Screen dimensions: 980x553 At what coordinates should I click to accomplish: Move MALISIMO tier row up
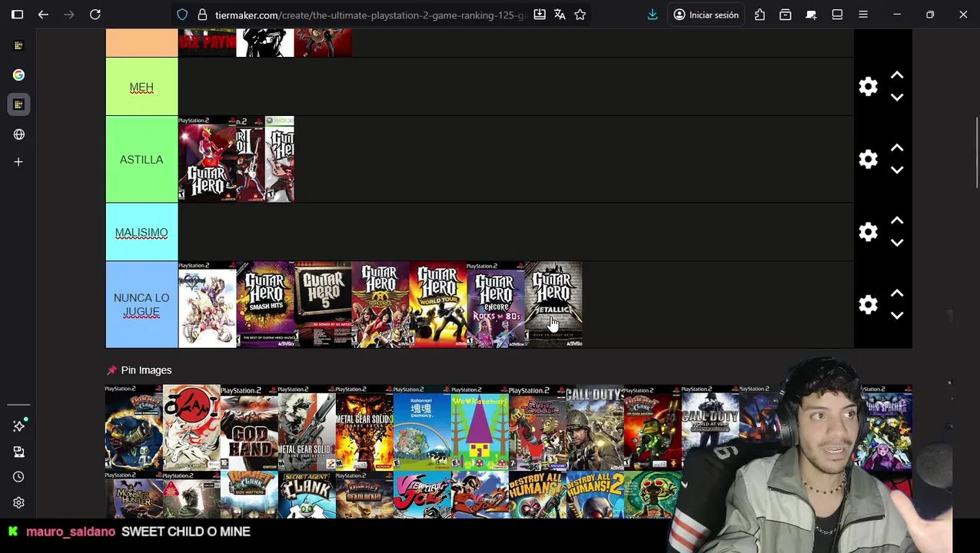[x=897, y=221]
